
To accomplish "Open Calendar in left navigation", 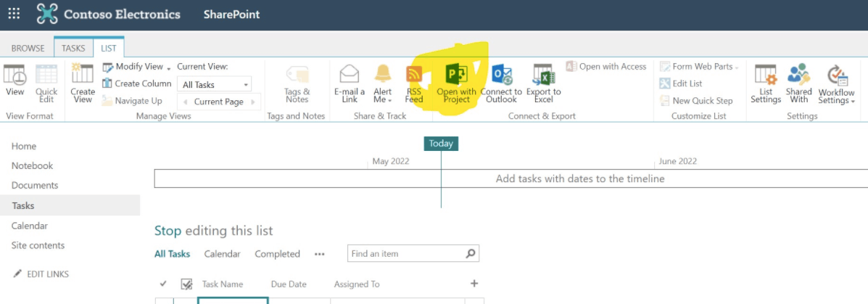I will 29,226.
